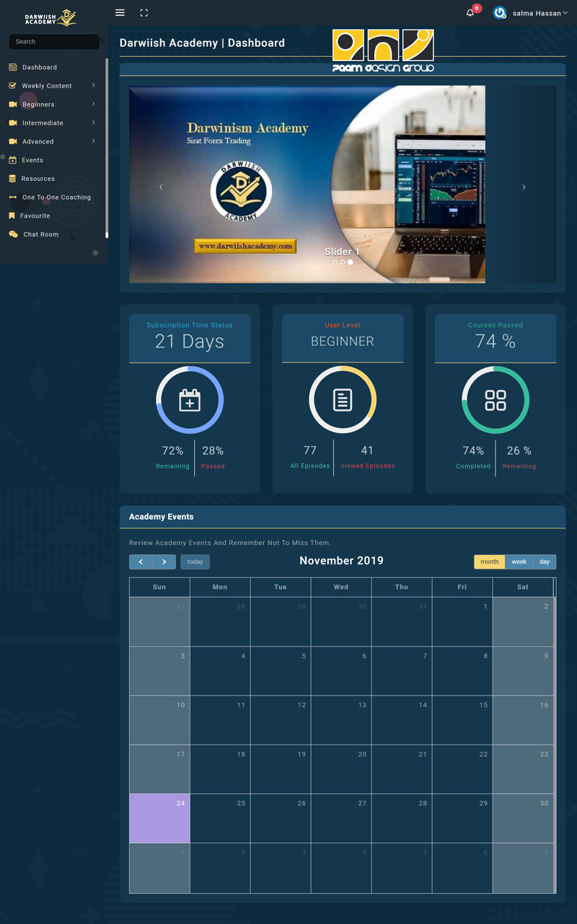Screen dimensions: 577x924
Task: Click the sidebar vertical scrollbar
Action: pyautogui.click(x=107, y=148)
